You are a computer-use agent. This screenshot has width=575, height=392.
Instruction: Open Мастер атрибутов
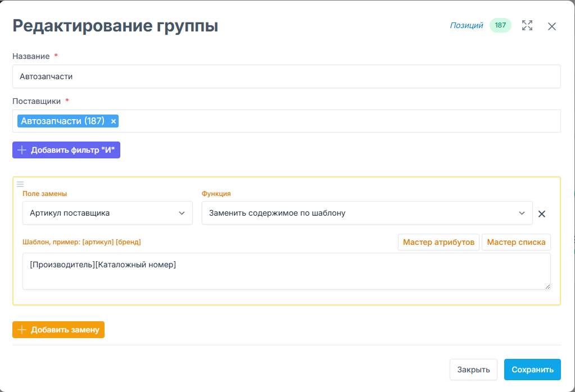click(x=438, y=243)
